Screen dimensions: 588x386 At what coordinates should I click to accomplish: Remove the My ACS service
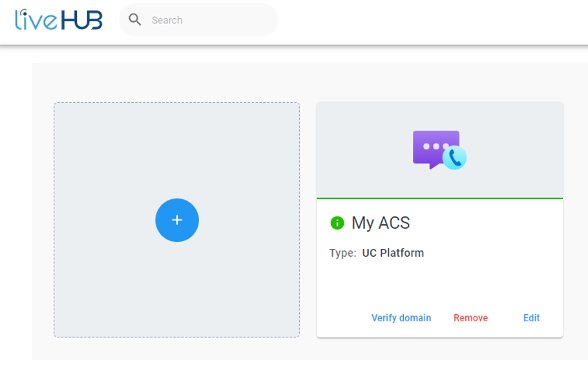[x=470, y=317]
